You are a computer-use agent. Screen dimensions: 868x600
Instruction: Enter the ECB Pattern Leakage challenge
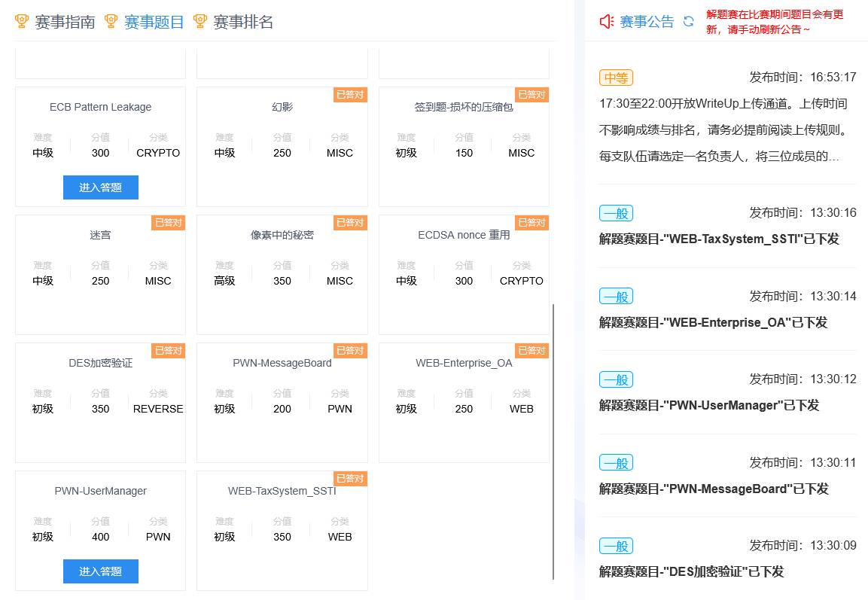tap(101, 187)
